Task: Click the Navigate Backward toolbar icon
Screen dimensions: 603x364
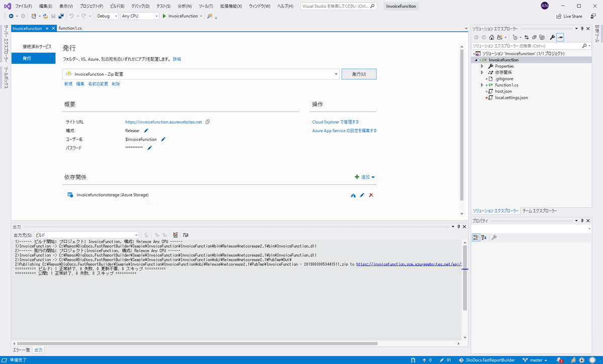Action: 11,16
